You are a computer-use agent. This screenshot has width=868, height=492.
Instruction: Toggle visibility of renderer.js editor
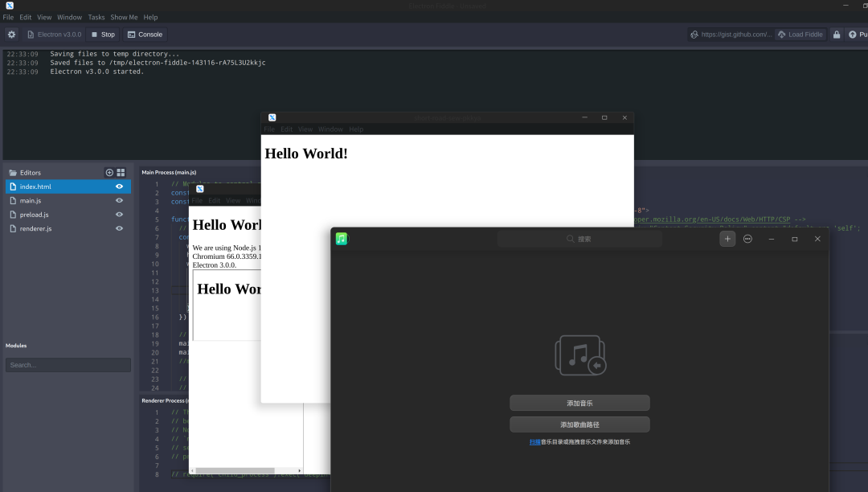pyautogui.click(x=119, y=228)
